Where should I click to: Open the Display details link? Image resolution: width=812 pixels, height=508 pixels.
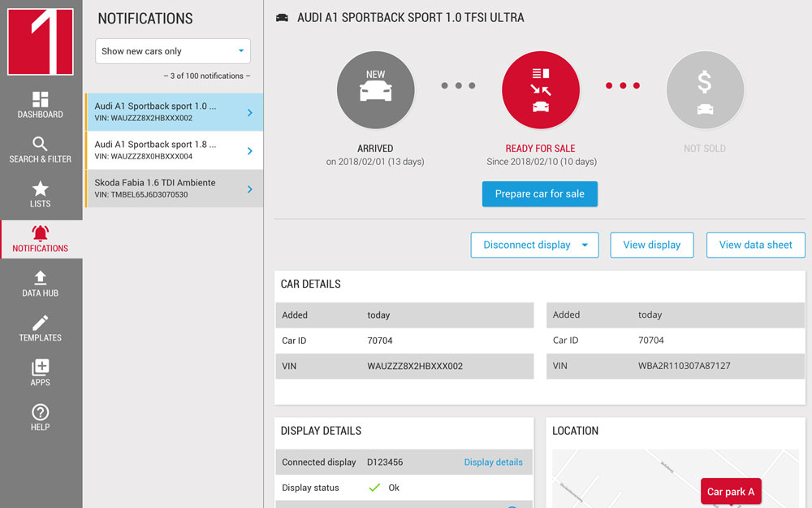[493, 462]
